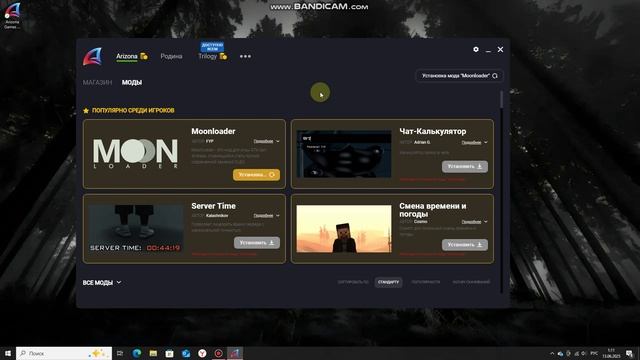Open the Bandicam recorder taskbar icon

(218, 353)
